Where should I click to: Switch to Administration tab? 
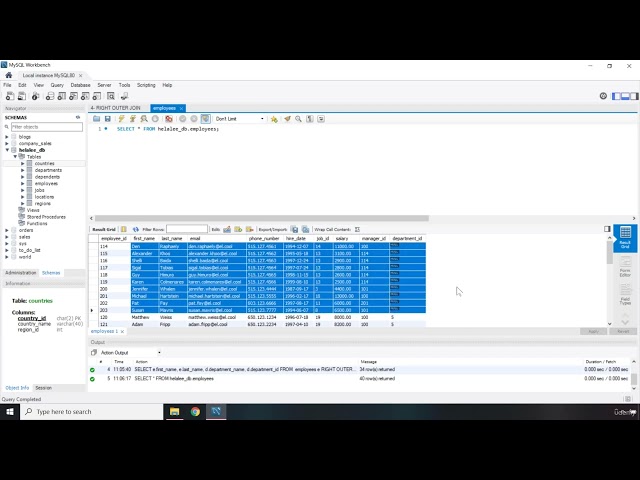click(21, 273)
